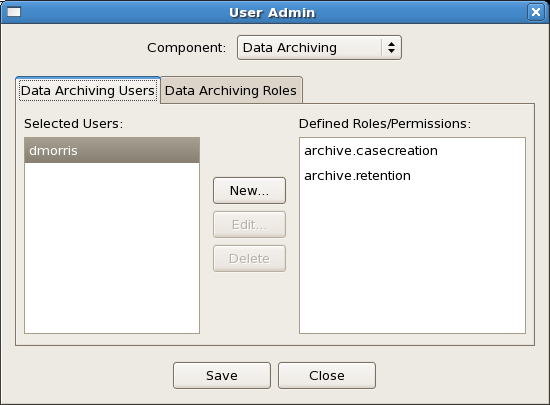Click the Edit... button
Screen dimensions: 550x405
249,224
